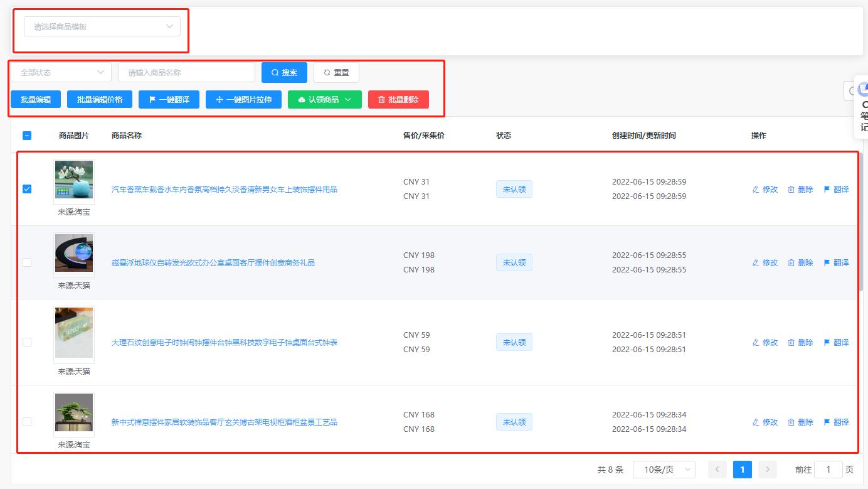The width and height of the screenshot is (868, 489).
Task: Toggle the select-all header checkbox
Action: tap(27, 136)
